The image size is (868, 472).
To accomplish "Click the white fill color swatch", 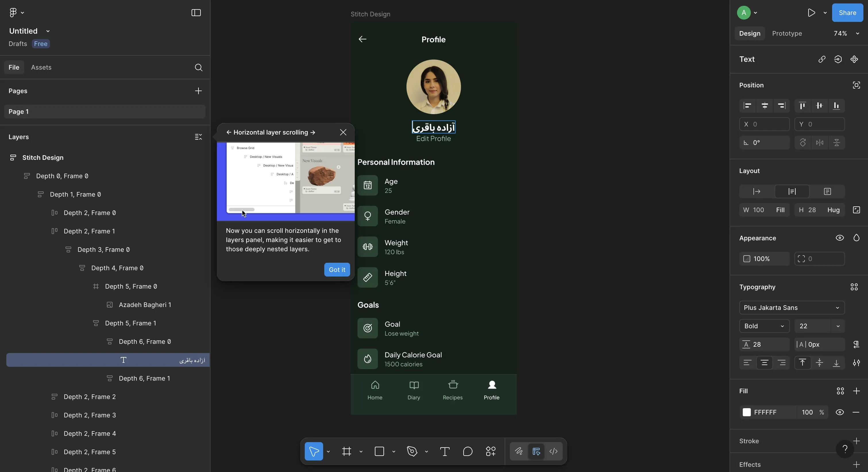I will [747, 412].
